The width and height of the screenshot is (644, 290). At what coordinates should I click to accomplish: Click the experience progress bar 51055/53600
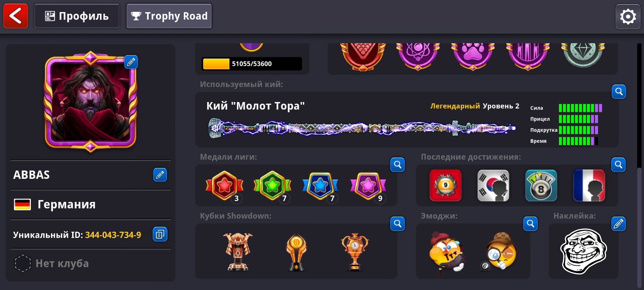[252, 64]
